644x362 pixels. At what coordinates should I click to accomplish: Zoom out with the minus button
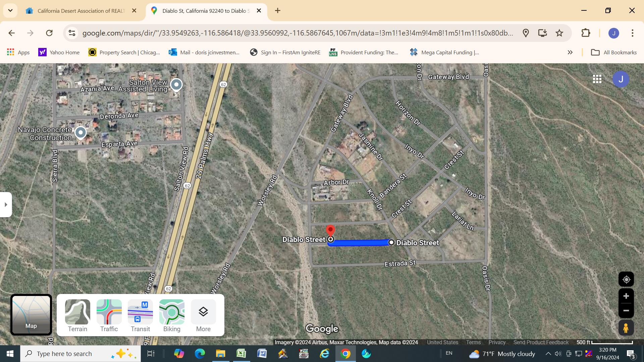(x=626, y=311)
